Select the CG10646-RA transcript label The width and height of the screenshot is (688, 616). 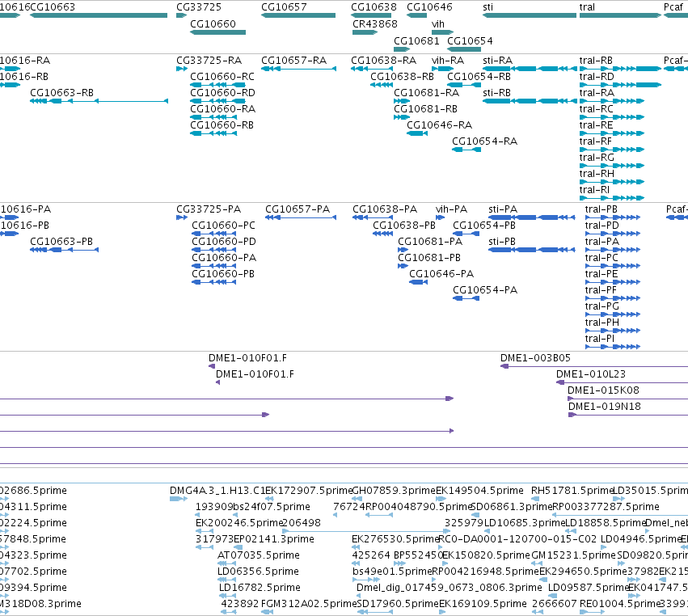[x=439, y=125]
